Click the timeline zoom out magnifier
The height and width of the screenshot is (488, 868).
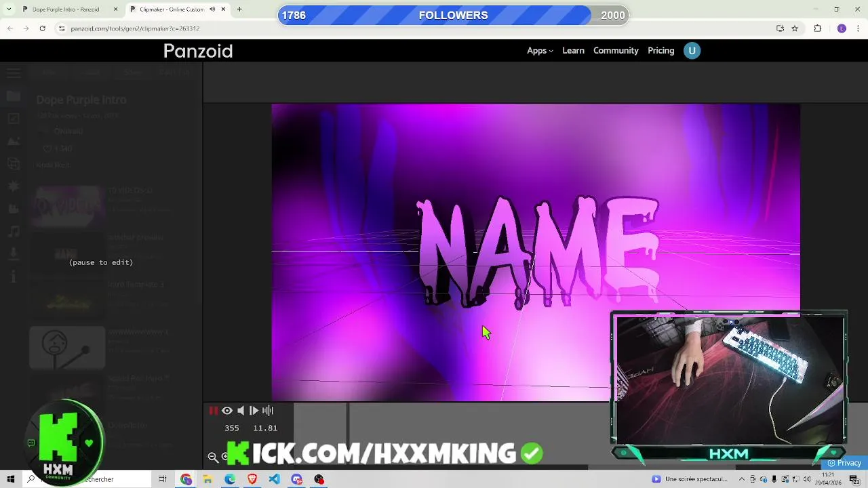coord(213,457)
